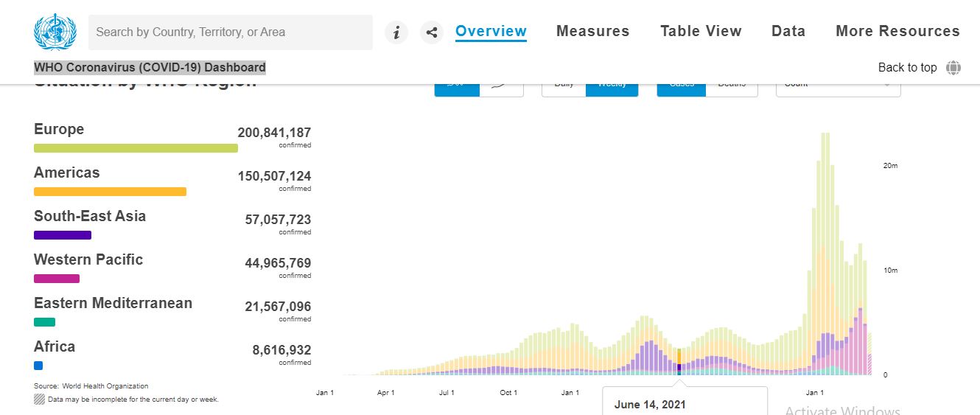The width and height of the screenshot is (980, 415).
Task: Click the globe icon beside Back to top
Action: (x=953, y=68)
